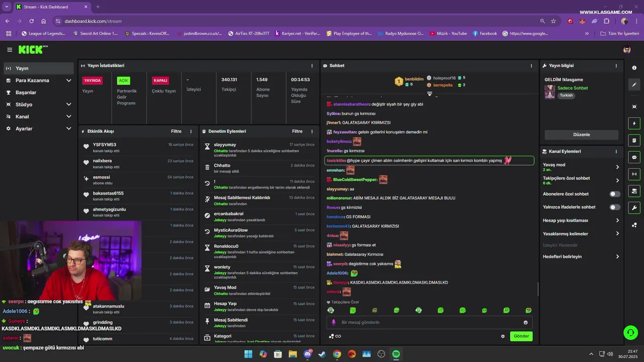Image resolution: width=644 pixels, height=362 pixels.
Task: Expand Kanal sidebar section
Action: pyautogui.click(x=38, y=117)
